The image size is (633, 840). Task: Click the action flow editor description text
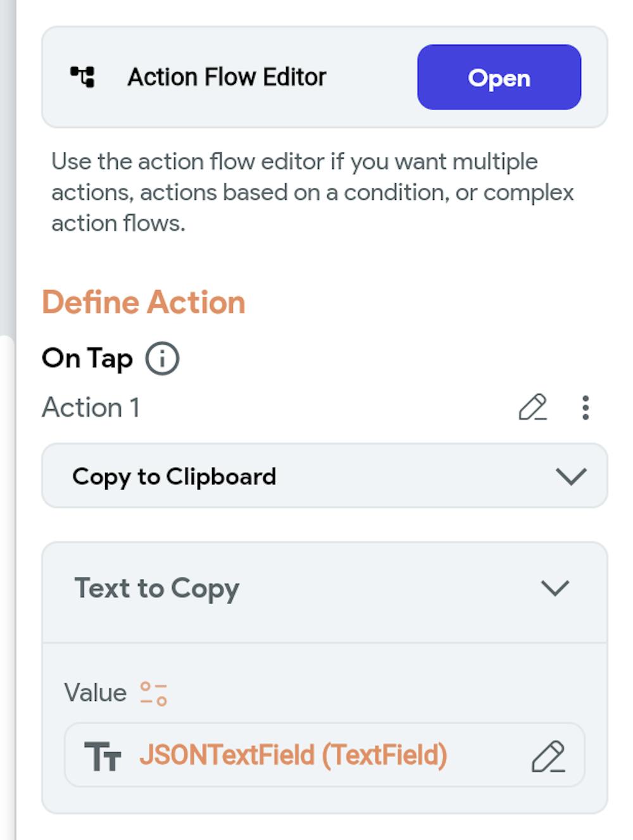coord(313,192)
